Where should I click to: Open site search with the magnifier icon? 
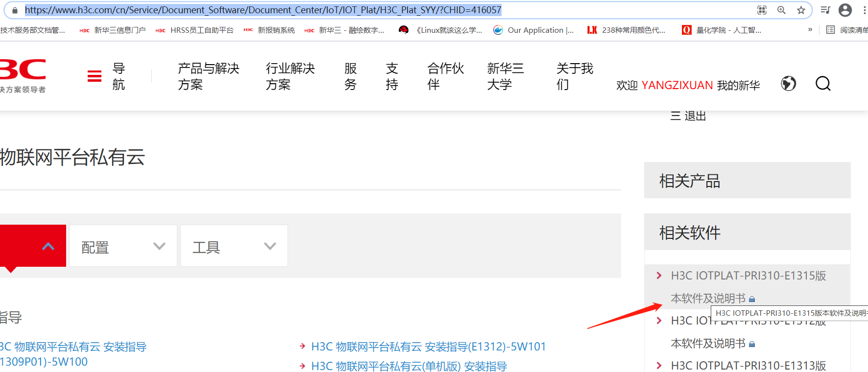pyautogui.click(x=823, y=84)
